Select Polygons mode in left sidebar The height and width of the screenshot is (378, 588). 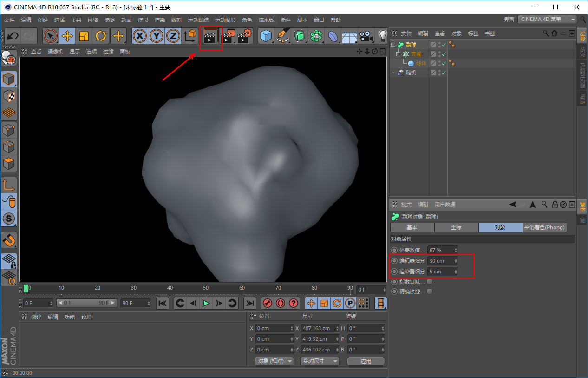point(9,163)
